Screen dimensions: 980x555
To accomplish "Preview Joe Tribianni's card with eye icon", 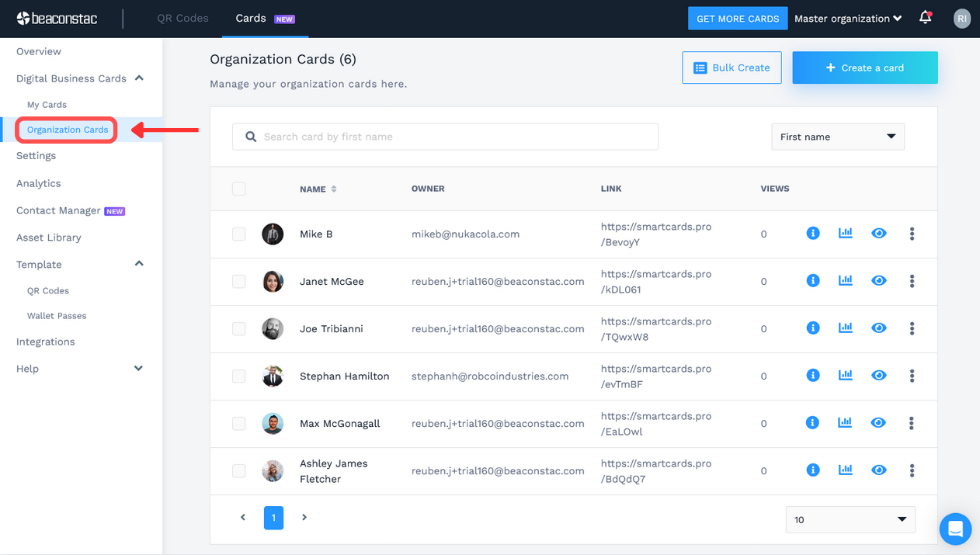I will coord(879,328).
